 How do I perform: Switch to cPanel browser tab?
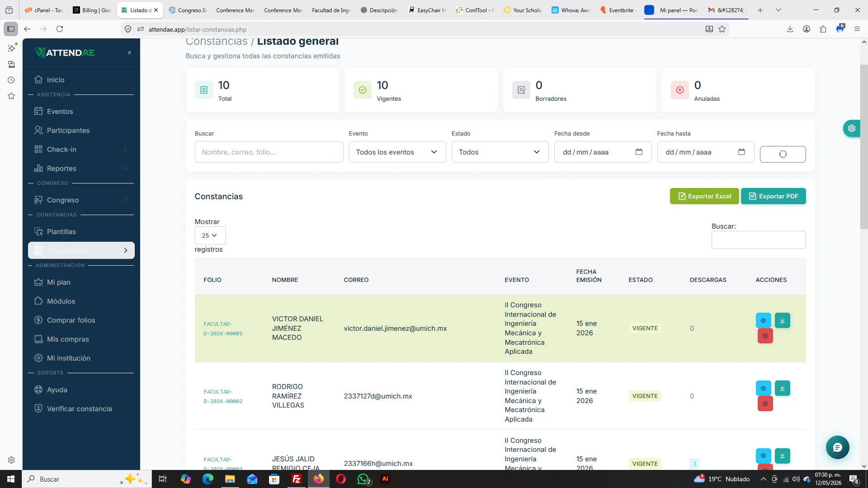click(x=44, y=10)
